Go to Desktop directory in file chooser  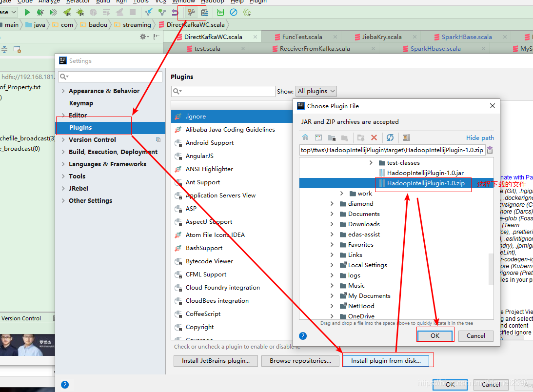point(318,137)
